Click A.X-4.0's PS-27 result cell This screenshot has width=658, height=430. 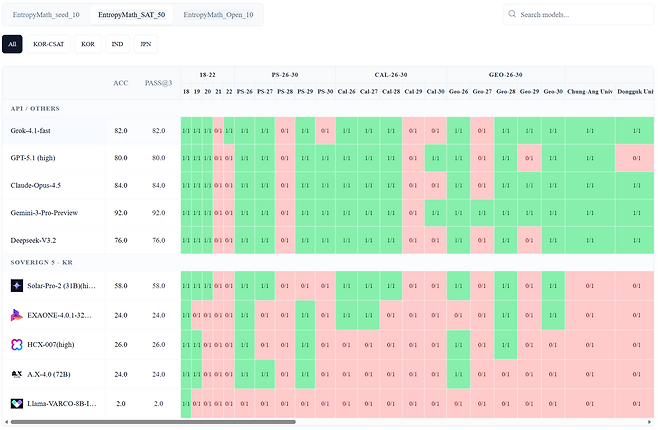(265, 374)
